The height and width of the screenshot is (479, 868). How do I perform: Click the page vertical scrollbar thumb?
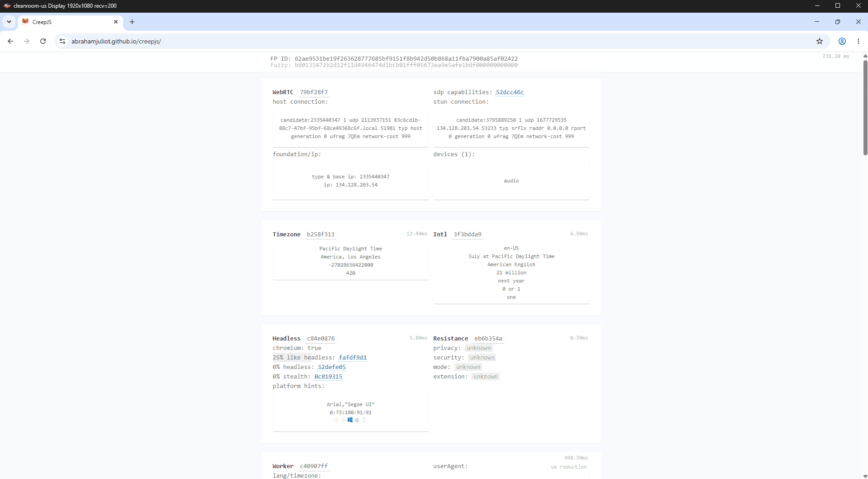click(x=865, y=108)
